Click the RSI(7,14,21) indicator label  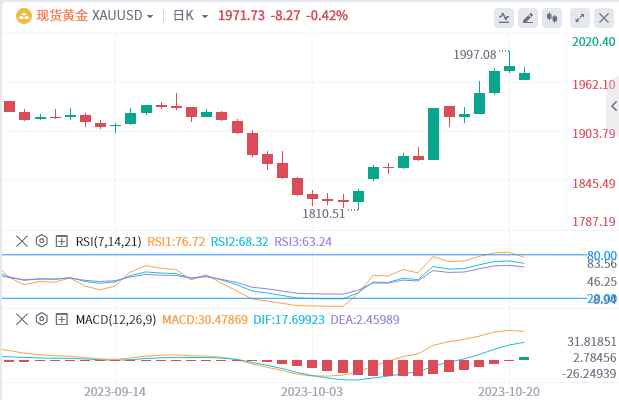108,241
